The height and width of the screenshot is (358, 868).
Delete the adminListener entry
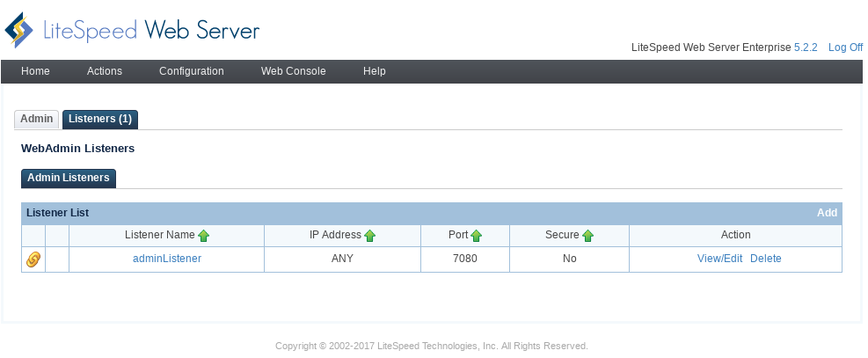(766, 259)
